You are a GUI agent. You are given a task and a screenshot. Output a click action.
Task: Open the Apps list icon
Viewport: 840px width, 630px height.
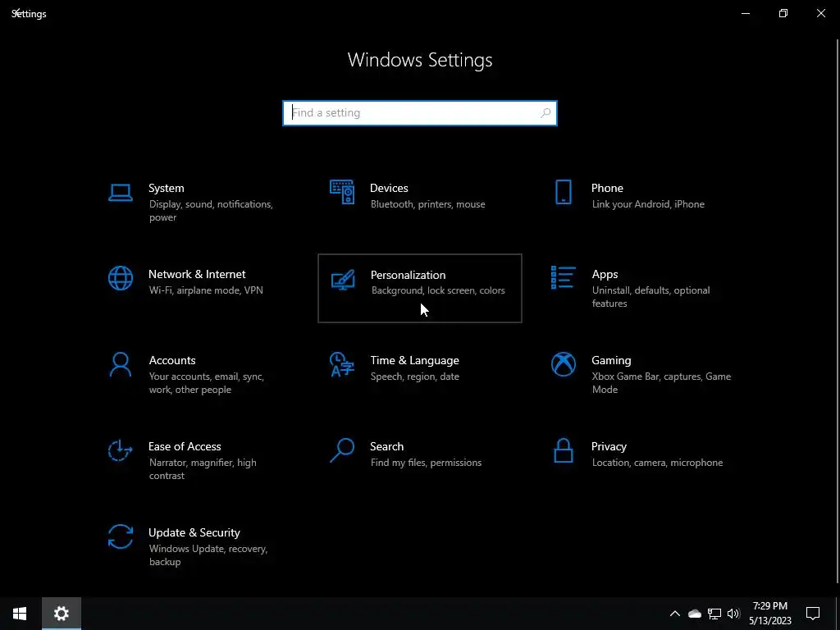tap(563, 277)
